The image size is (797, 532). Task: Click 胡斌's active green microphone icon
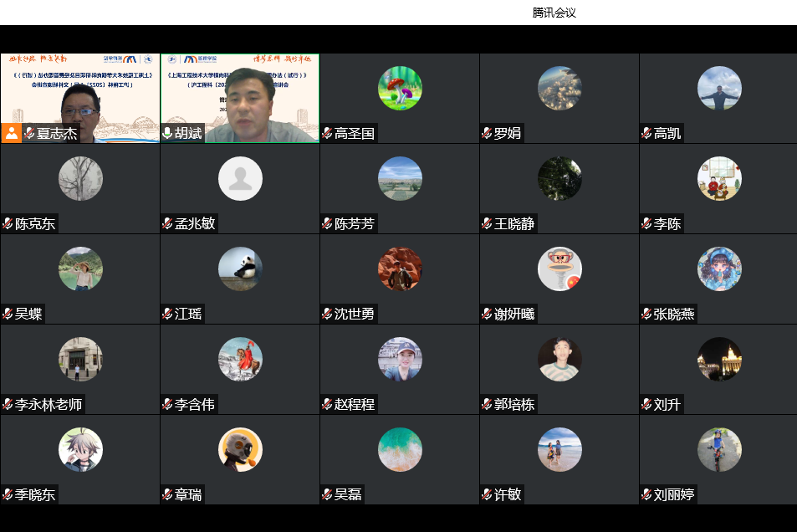(167, 134)
